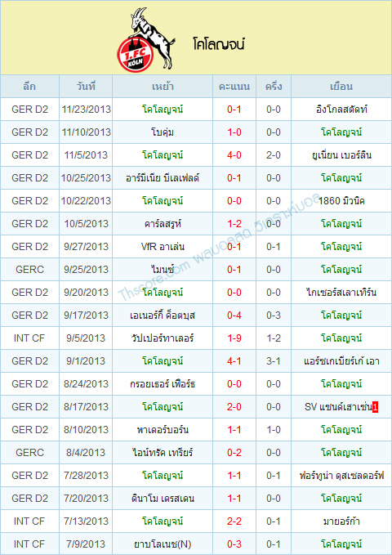This screenshot has height=555, width=392.
Task: Open away team ฟอร์ทูน่า ดุสเซลดอร์ฟ
Action: [x=341, y=476]
